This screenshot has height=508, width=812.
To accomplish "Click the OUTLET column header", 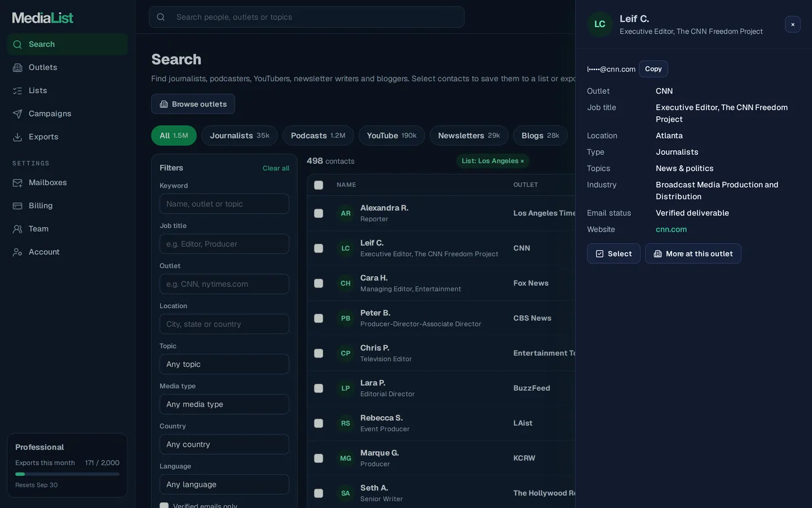I will pos(526,185).
